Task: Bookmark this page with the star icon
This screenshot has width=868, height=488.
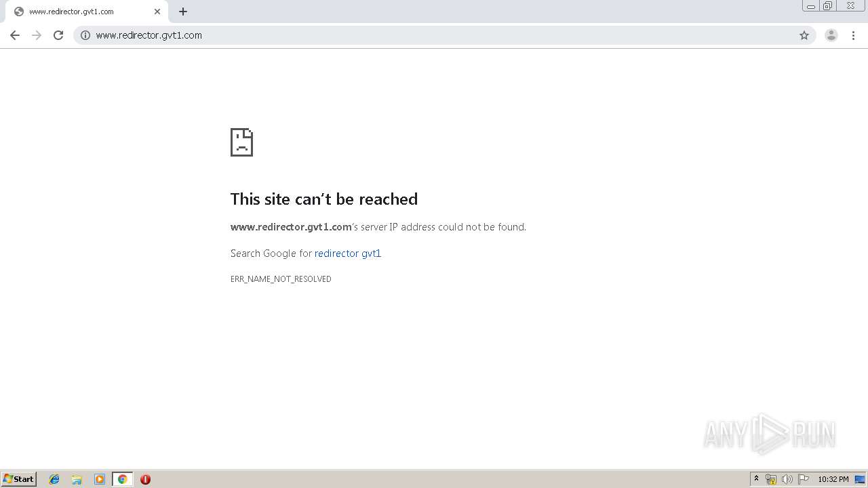Action: click(804, 35)
